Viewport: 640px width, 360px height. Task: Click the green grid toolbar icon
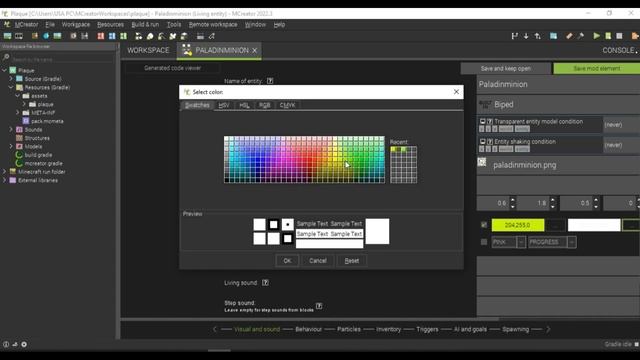coord(123,36)
